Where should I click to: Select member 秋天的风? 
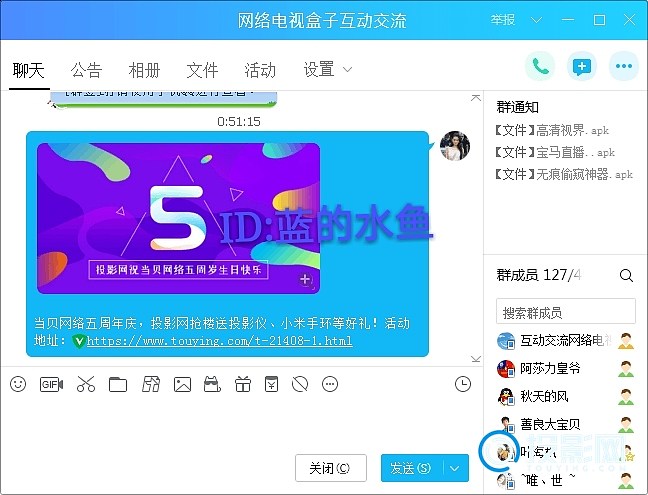(565, 397)
